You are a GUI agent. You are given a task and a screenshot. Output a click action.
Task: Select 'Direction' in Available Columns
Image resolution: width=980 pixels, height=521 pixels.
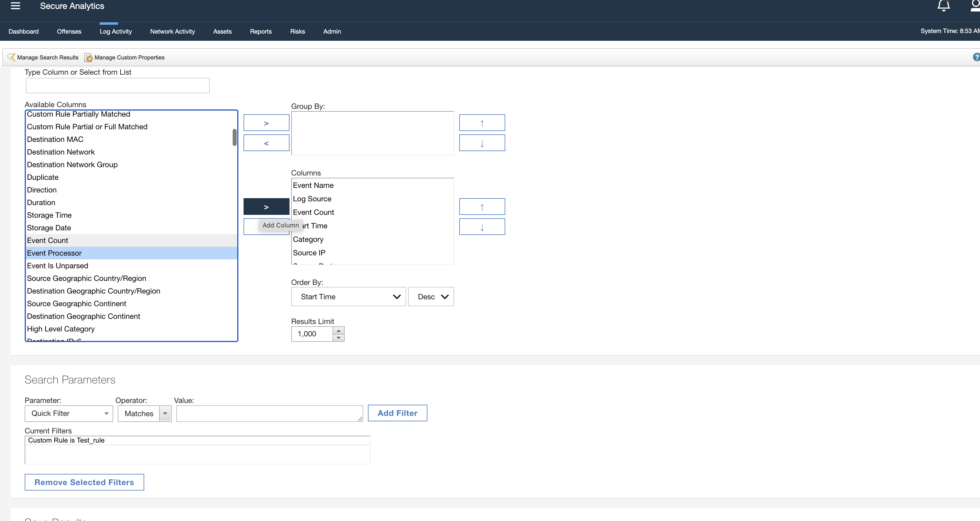132,190
